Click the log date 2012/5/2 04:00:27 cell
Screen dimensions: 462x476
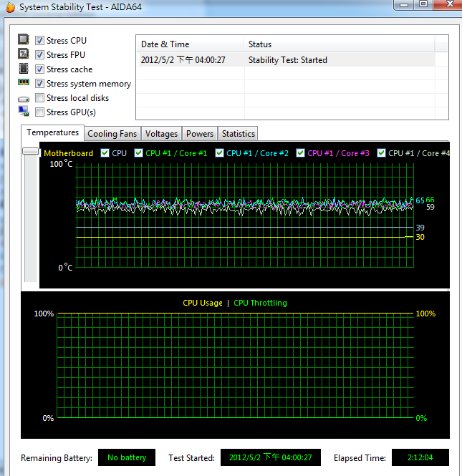point(183,60)
